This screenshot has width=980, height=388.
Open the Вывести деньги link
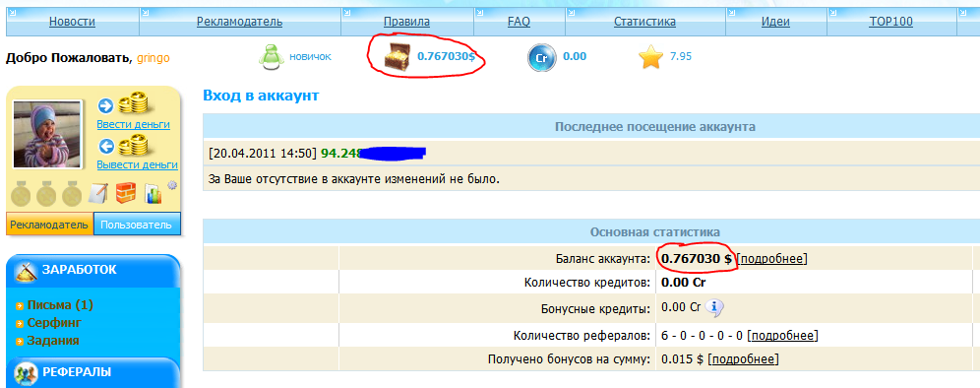coord(137,165)
